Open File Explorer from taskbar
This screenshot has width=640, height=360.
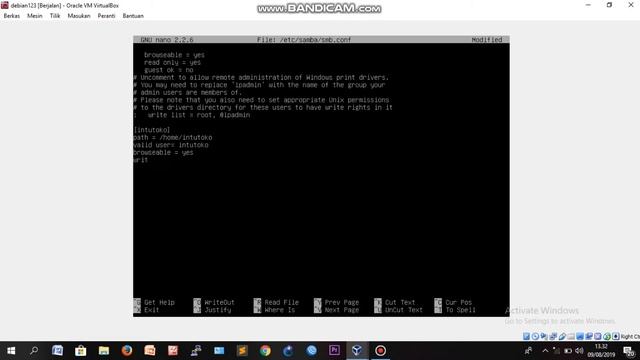(104, 351)
